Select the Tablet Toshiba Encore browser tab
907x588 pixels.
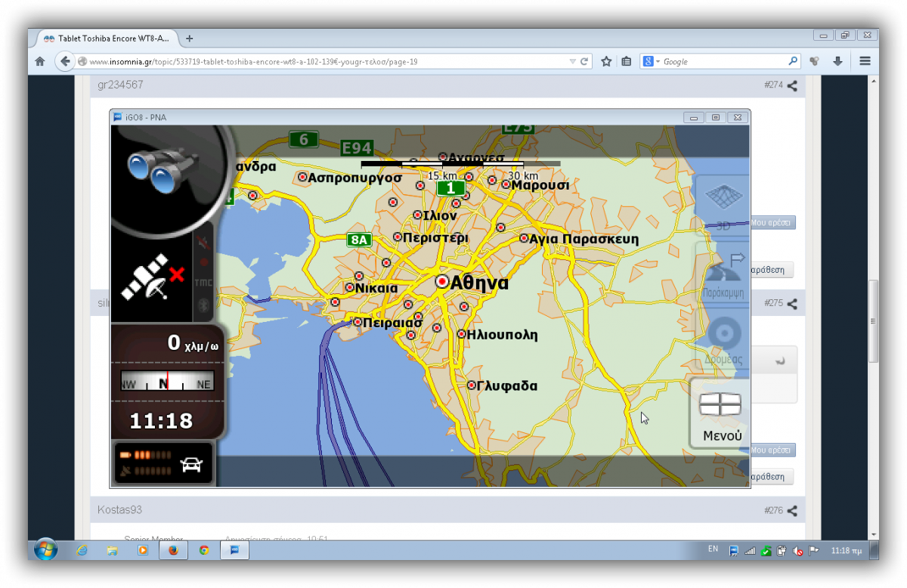click(107, 39)
